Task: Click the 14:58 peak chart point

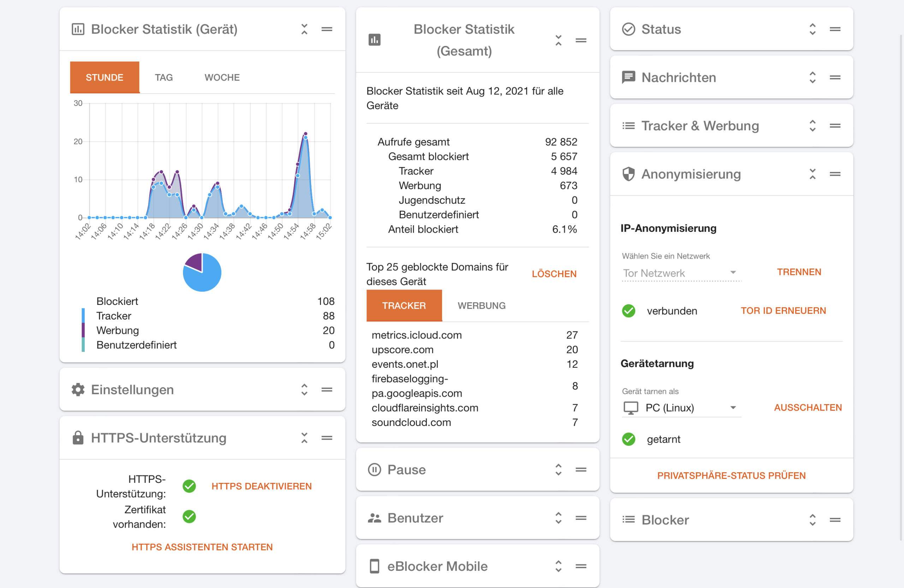Action: tap(305, 134)
